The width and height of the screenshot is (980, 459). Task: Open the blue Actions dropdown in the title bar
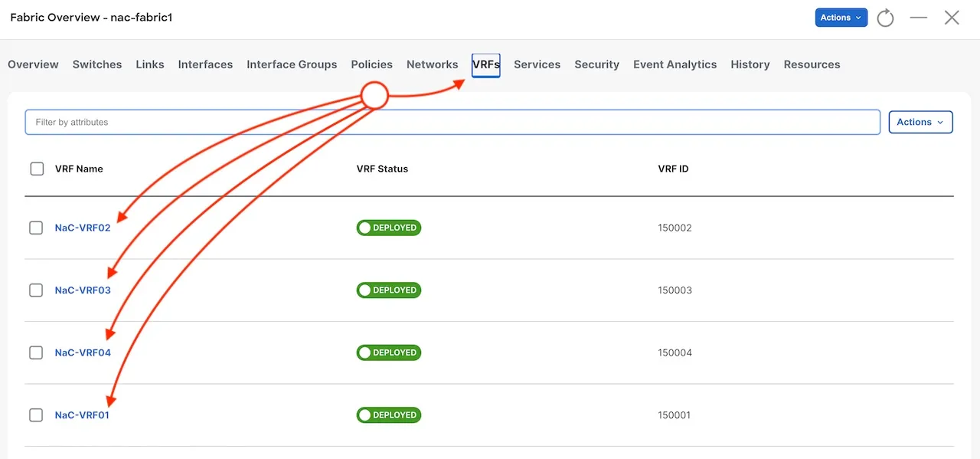coord(841,17)
